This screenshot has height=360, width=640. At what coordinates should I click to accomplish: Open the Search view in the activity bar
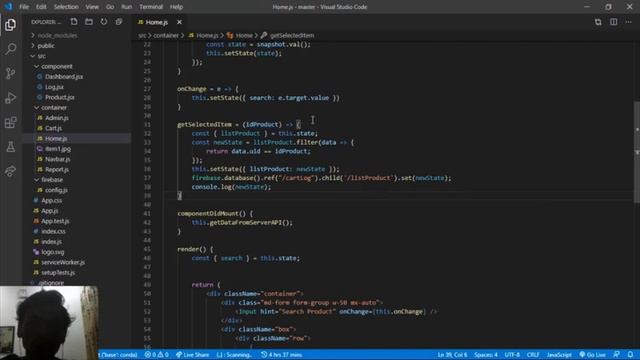coord(11,49)
